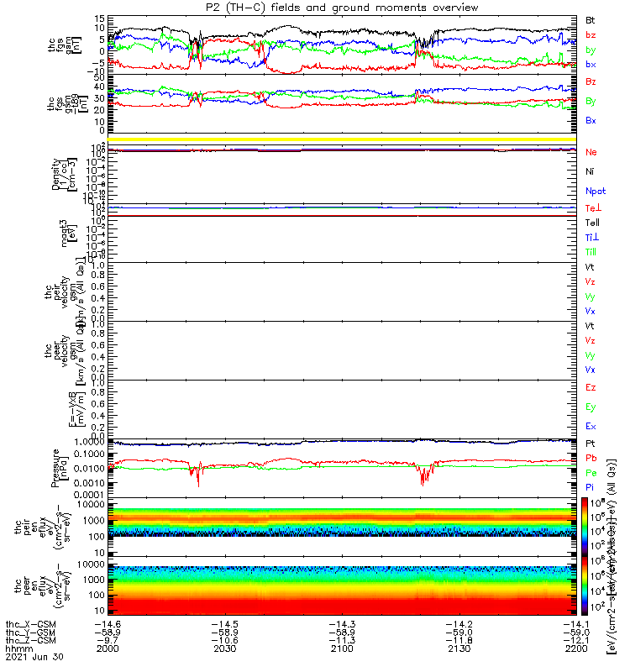The image size is (630, 672).
Task: Click the yellow horizontal status bar
Action: 342,139
